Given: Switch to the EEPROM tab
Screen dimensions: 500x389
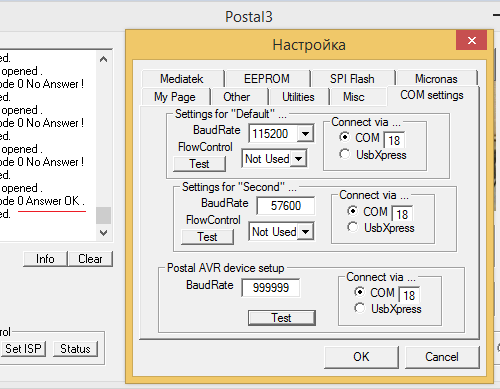Looking at the screenshot, I should [x=267, y=79].
